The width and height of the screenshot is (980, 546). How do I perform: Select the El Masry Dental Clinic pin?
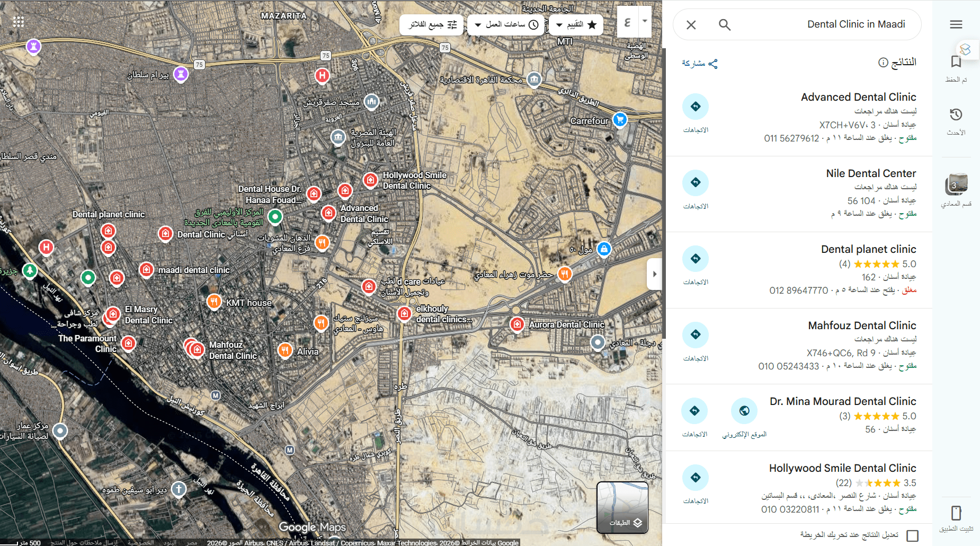[113, 314]
